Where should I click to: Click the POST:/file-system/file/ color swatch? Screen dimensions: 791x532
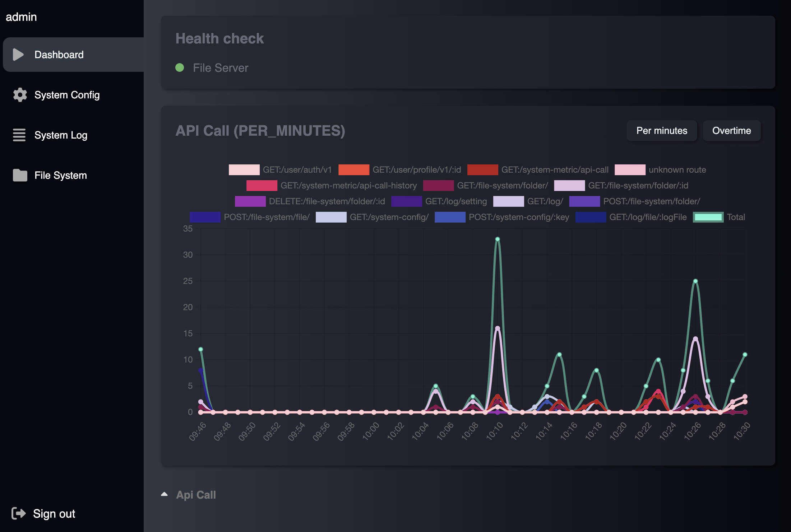pyautogui.click(x=205, y=217)
